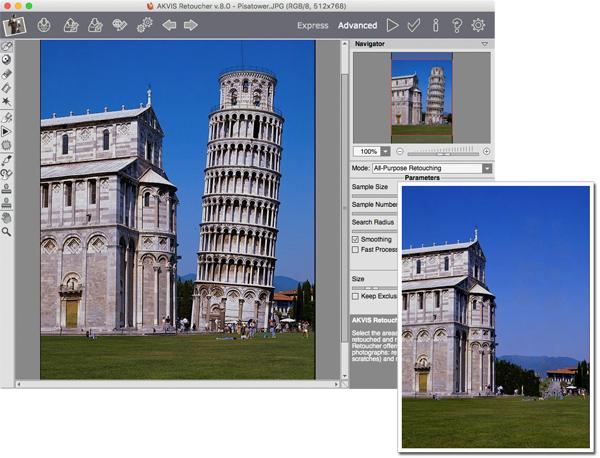This screenshot has height=458, width=600.
Task: Switch to Express mode
Action: [x=313, y=26]
